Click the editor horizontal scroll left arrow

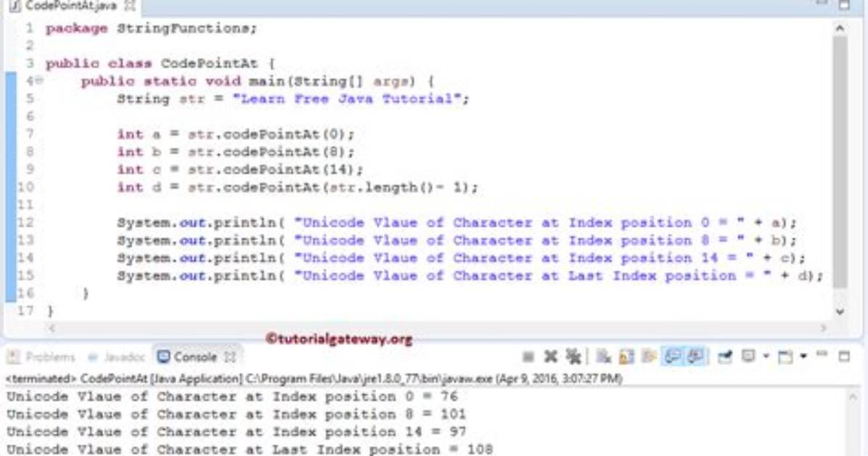(52, 328)
